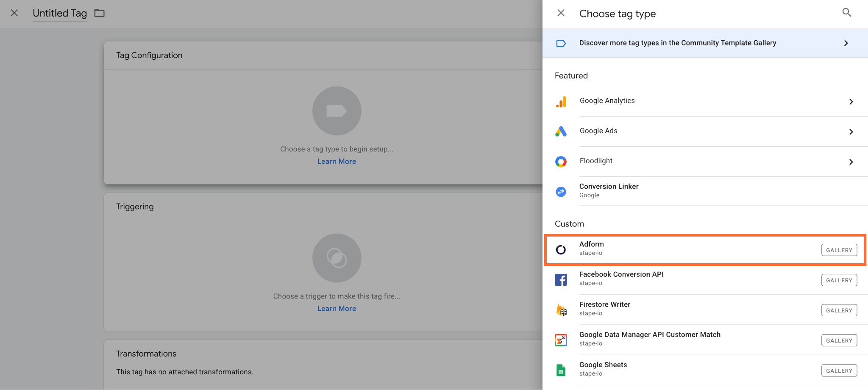Select Facebook Conversion API tag
Screen dimensions: 868x390
[x=705, y=279]
